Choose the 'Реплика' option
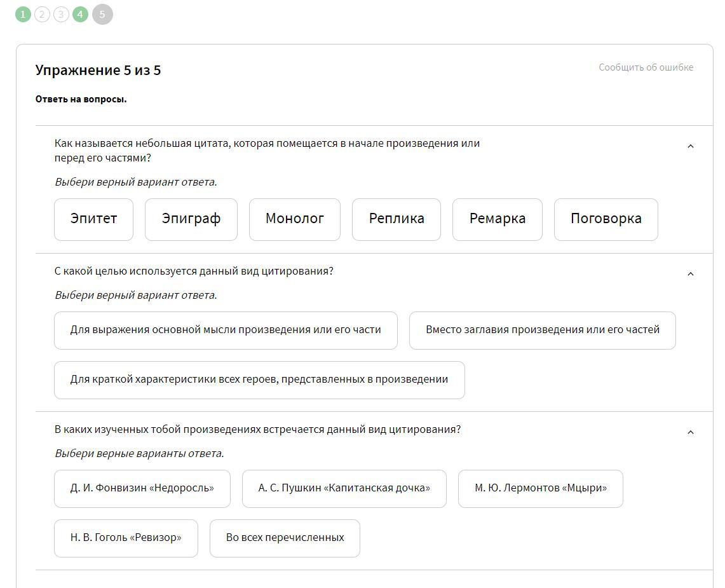 coord(396,219)
